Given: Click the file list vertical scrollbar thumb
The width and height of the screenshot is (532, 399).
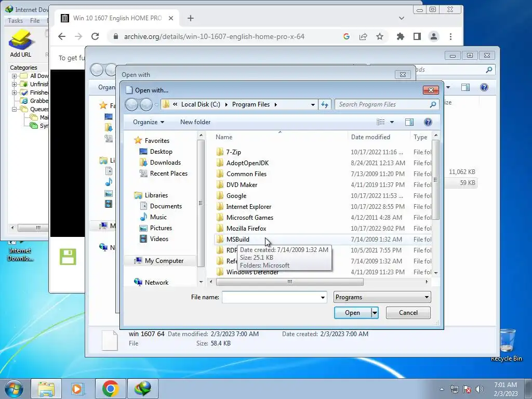Looking at the screenshot, I should pyautogui.click(x=436, y=180).
